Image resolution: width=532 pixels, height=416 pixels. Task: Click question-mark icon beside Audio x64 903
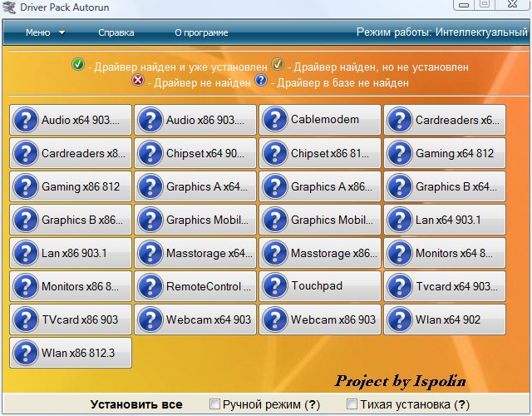click(x=25, y=121)
